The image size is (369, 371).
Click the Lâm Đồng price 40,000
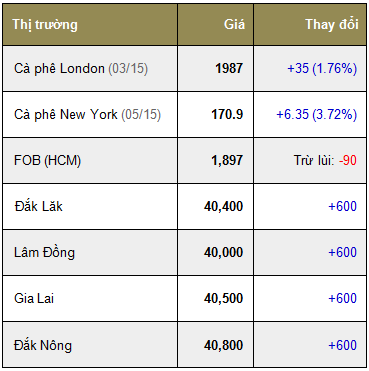pos(224,253)
